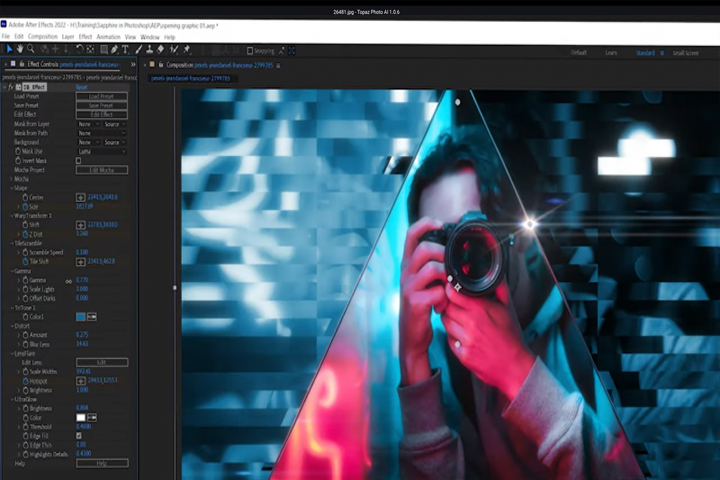Click the Load Preset button
Screen dimensions: 720x480
101,96
